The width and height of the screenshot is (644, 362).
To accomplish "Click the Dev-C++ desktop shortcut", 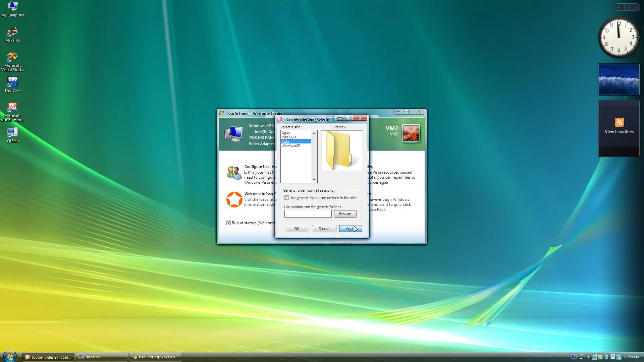I will [x=13, y=82].
